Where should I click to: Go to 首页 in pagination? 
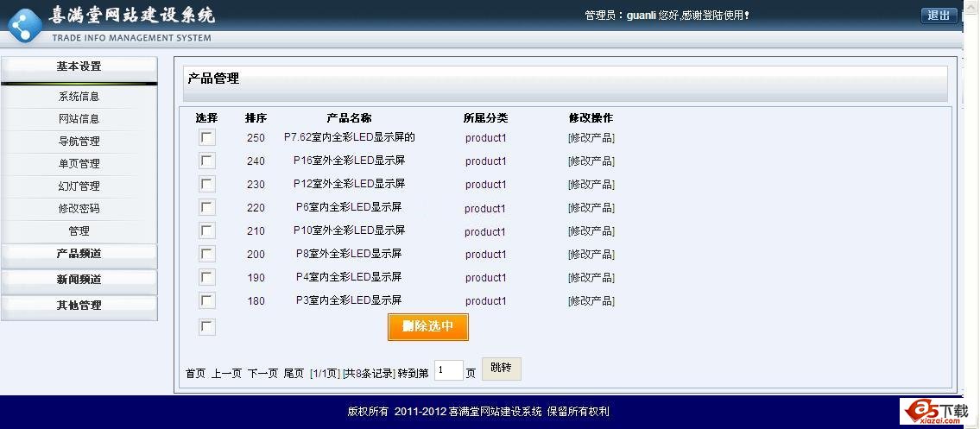pos(196,374)
